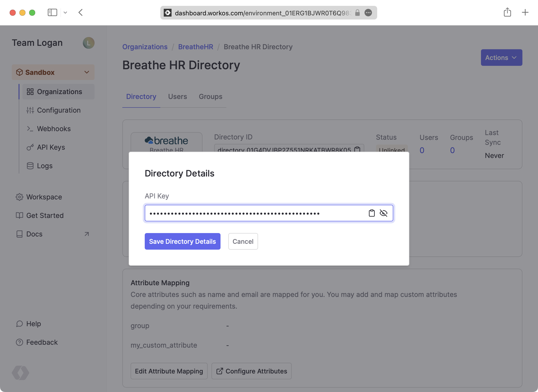Switch to the Users tab
Viewport: 538px width, 392px height.
(x=178, y=97)
